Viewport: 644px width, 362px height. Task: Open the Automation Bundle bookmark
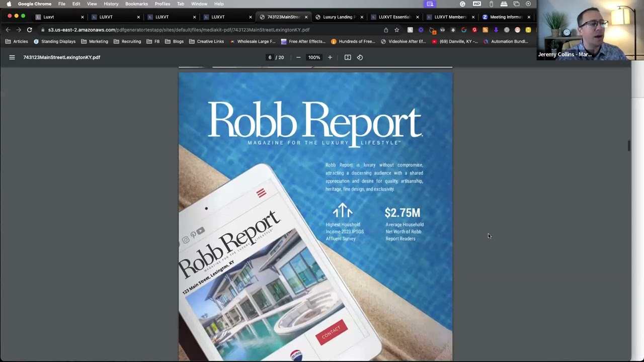505,42
